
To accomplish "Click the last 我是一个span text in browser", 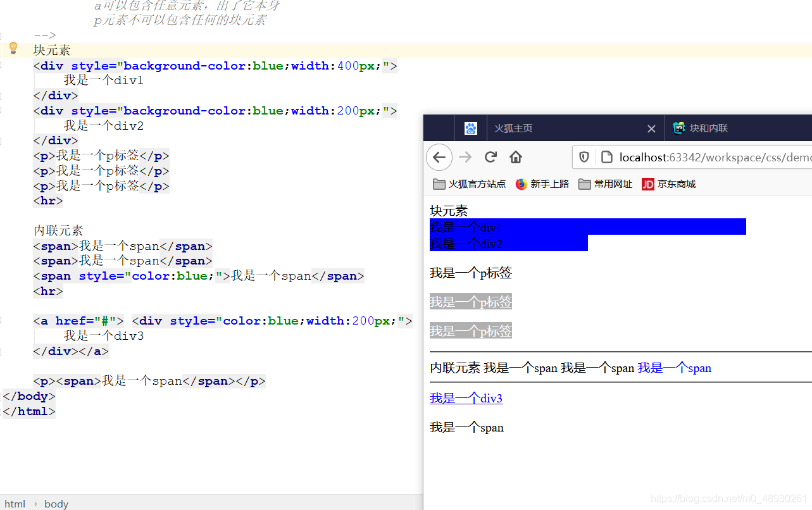I will (466, 427).
